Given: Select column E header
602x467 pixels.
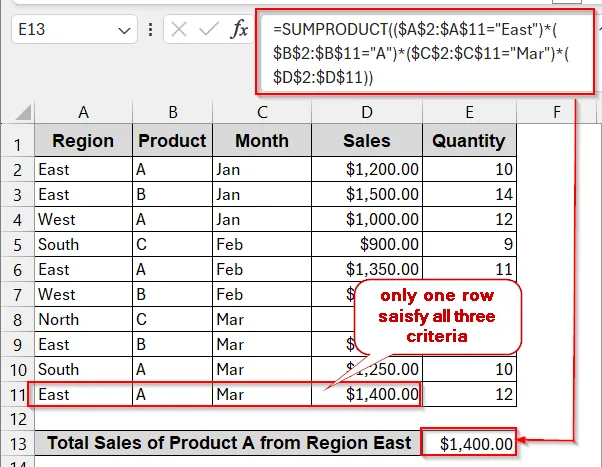Looking at the screenshot, I should [470, 112].
